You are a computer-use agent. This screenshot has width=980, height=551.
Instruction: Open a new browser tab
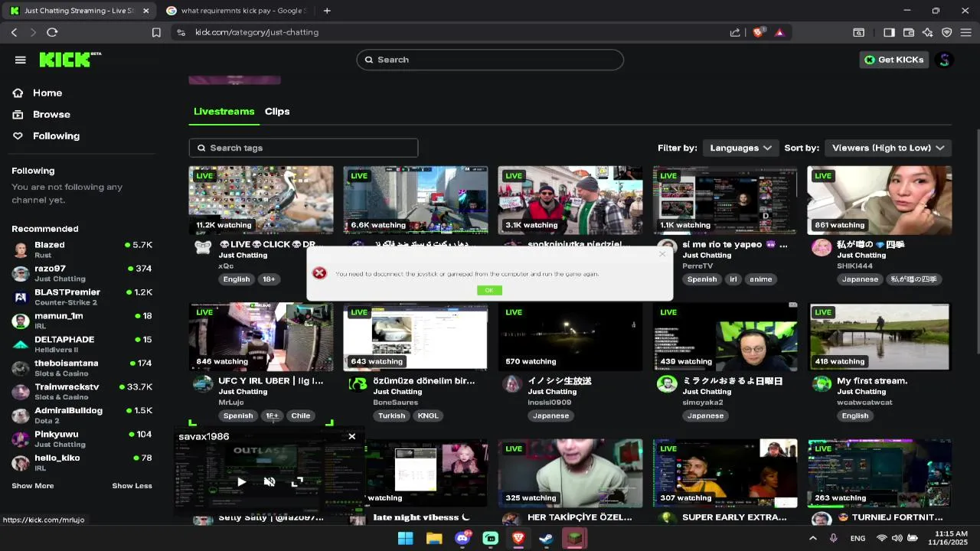[x=327, y=11]
